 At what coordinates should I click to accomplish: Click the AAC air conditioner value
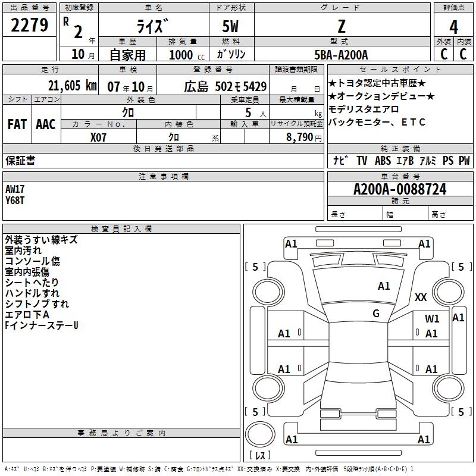46,124
